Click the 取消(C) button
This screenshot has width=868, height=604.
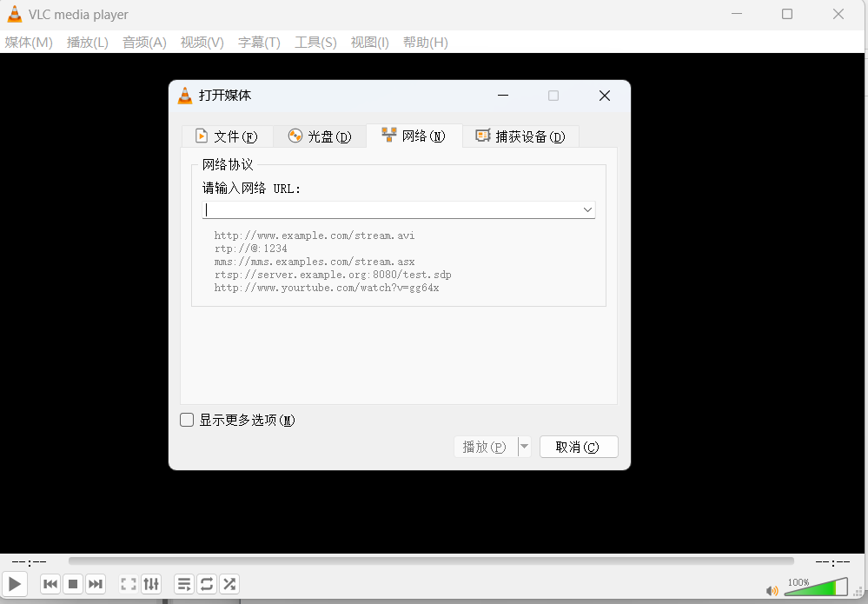coord(579,447)
